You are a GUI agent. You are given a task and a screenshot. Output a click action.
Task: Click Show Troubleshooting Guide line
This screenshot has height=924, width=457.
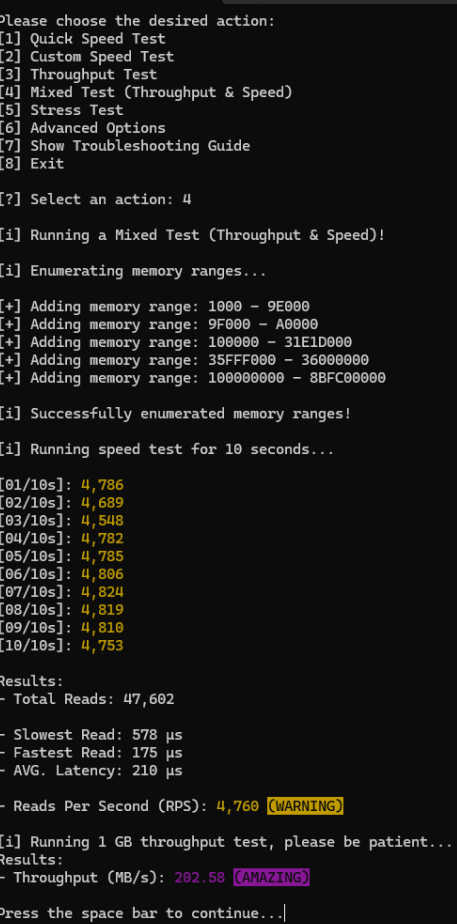pyautogui.click(x=125, y=146)
